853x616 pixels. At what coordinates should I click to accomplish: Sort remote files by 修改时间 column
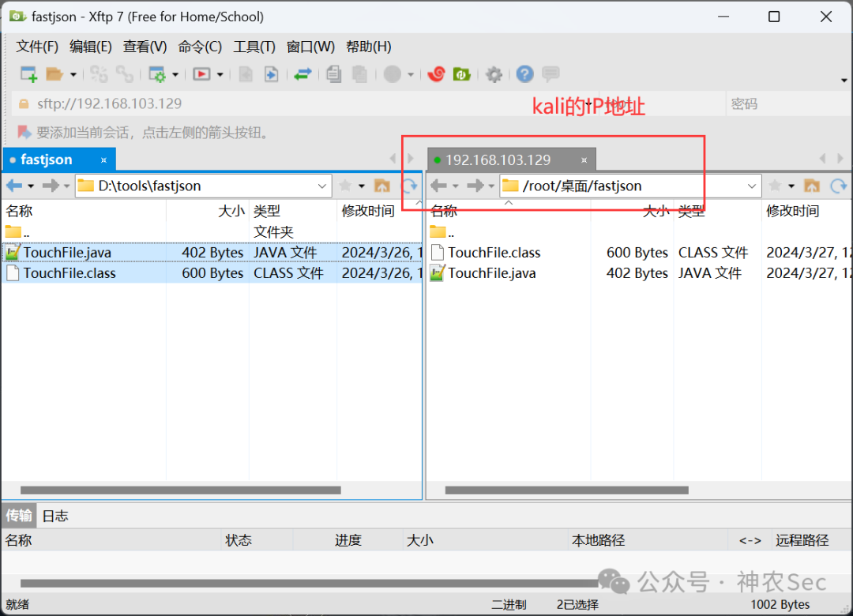[806, 211]
